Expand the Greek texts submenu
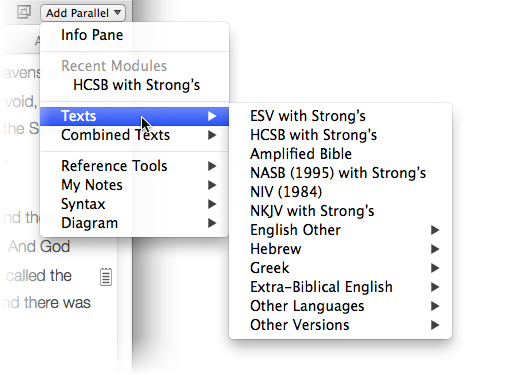 341,268
